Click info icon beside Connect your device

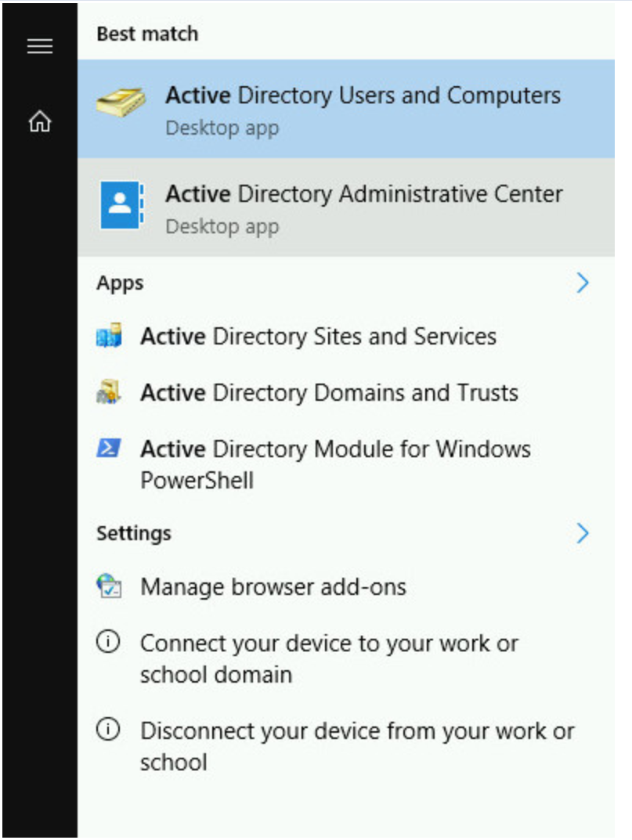[108, 643]
